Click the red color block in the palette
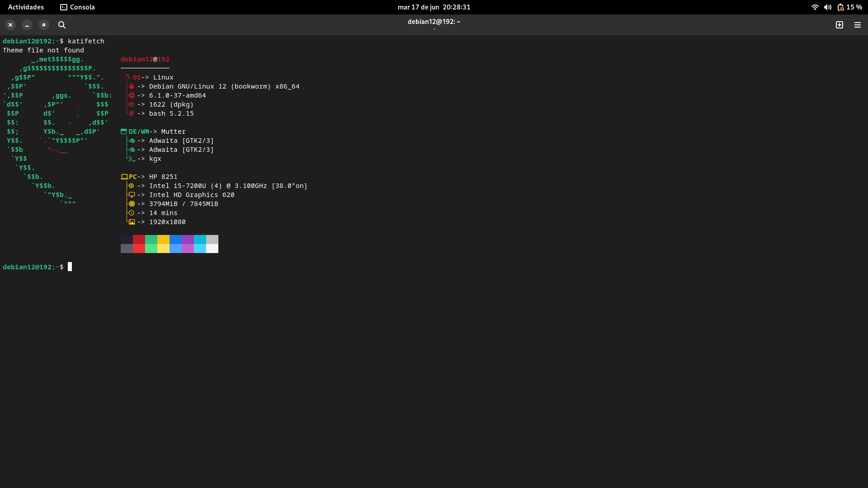 tap(139, 239)
